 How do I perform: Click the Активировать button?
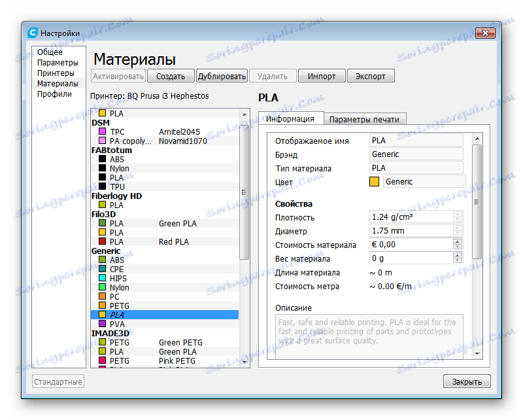(118, 76)
